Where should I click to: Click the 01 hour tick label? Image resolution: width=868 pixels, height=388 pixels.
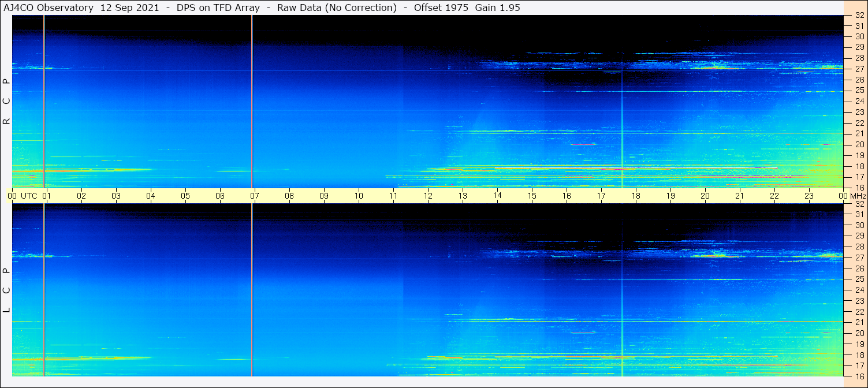tap(47, 196)
